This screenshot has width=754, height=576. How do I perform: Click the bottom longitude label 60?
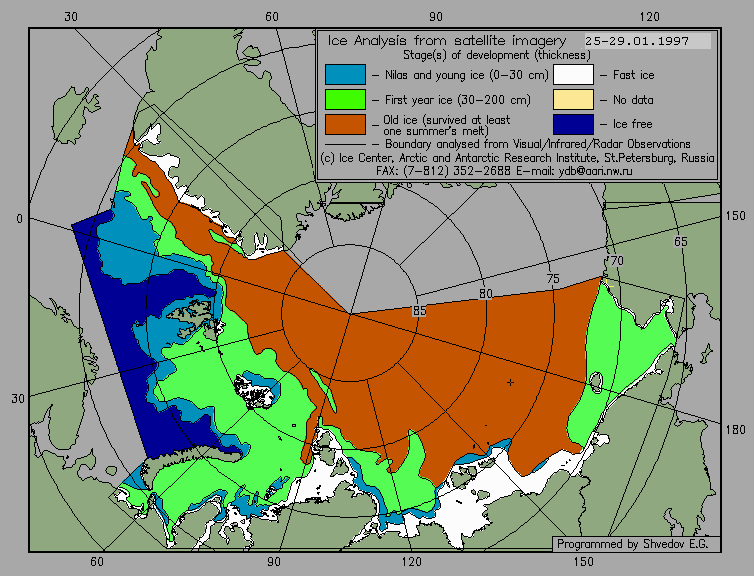tap(97, 562)
